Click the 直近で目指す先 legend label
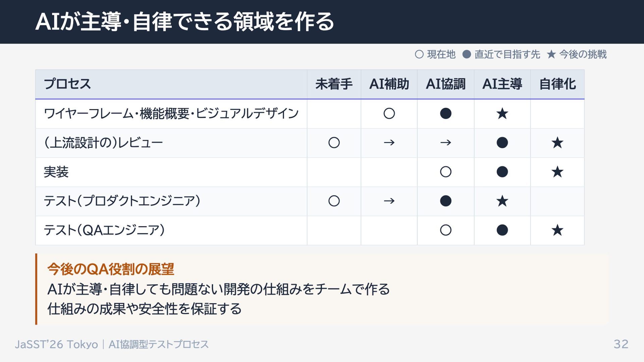The image size is (644, 362). coord(507,54)
